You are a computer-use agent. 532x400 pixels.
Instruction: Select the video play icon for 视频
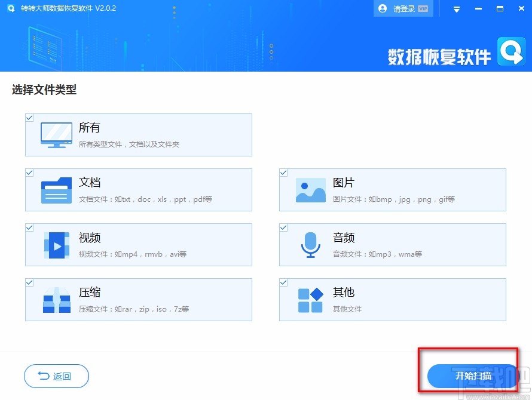click(x=56, y=244)
